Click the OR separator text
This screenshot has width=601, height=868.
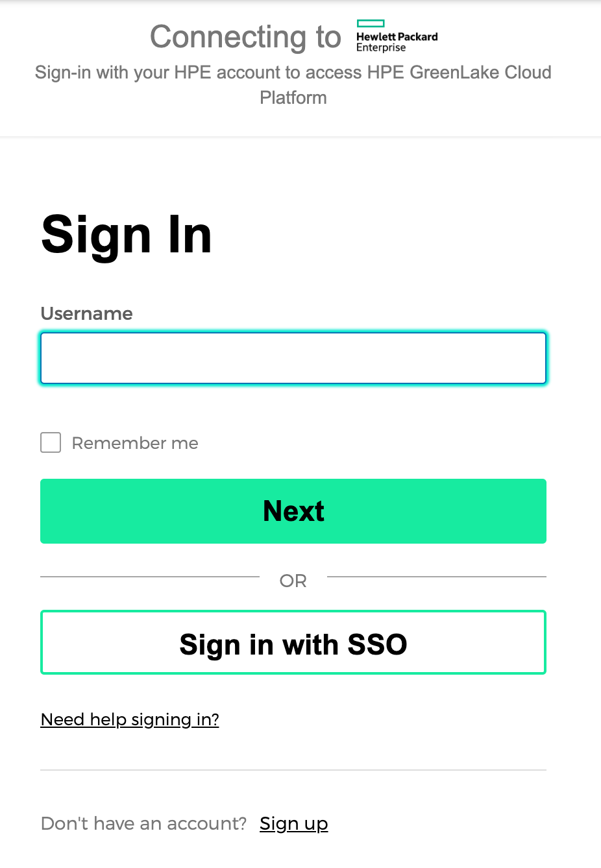[x=293, y=581]
